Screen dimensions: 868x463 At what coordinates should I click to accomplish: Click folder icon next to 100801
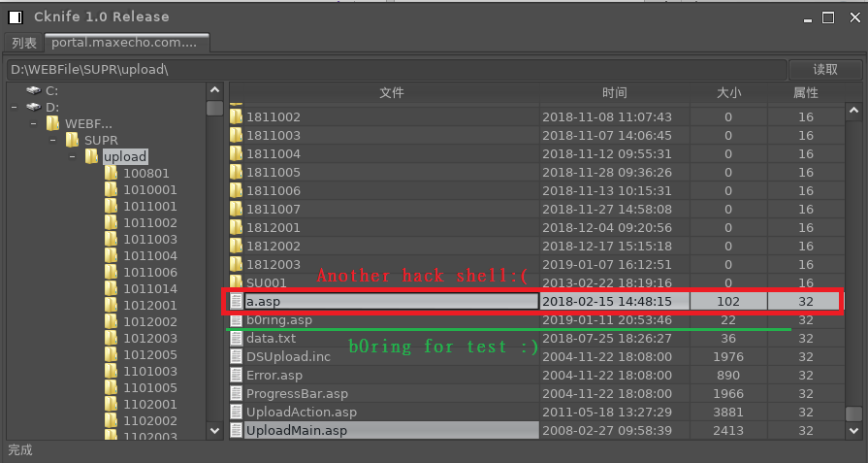[x=111, y=173]
